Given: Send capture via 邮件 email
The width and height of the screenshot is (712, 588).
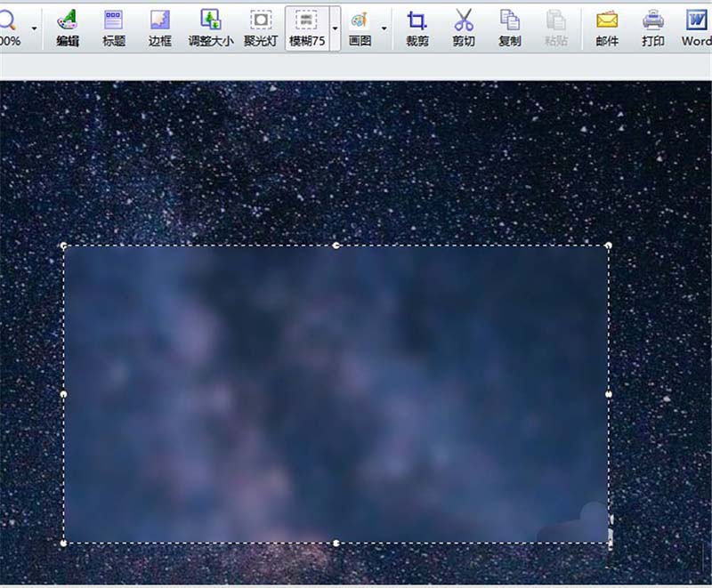Looking at the screenshot, I should [x=607, y=28].
